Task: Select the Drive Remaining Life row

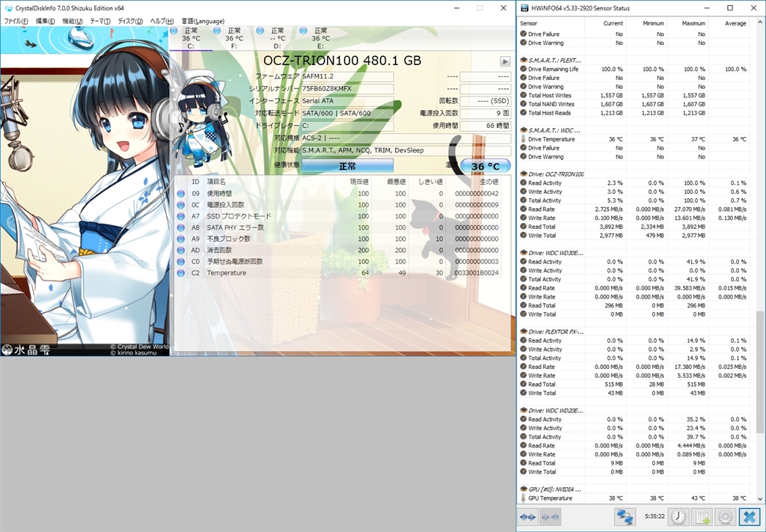Action: [x=634, y=69]
